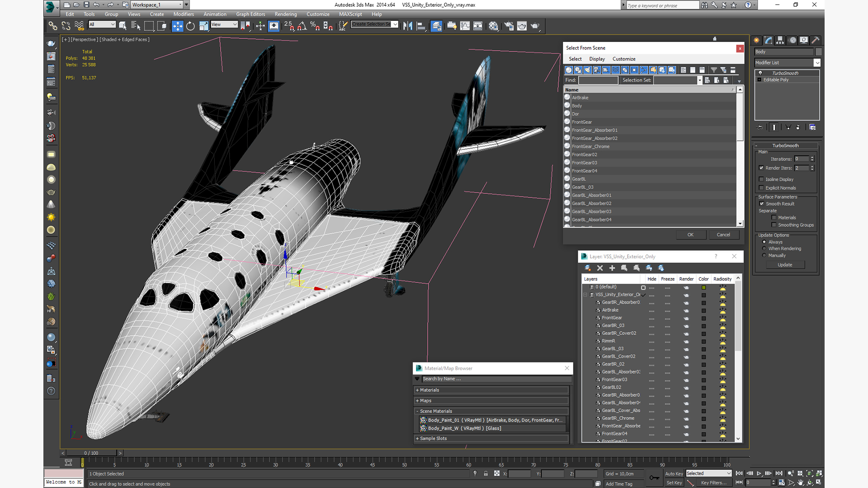Open the Modifier List dropdown
Image resolution: width=868 pixels, height=488 pixels.
point(817,63)
